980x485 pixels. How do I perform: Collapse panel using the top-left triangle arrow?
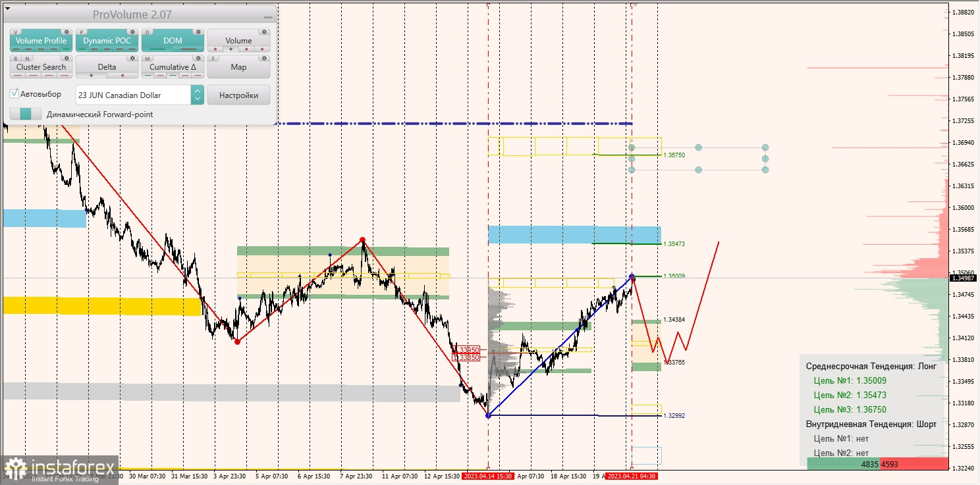click(x=7, y=9)
